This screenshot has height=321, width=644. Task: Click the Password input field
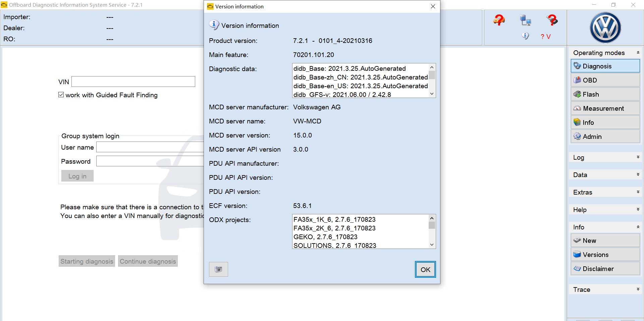click(x=150, y=161)
